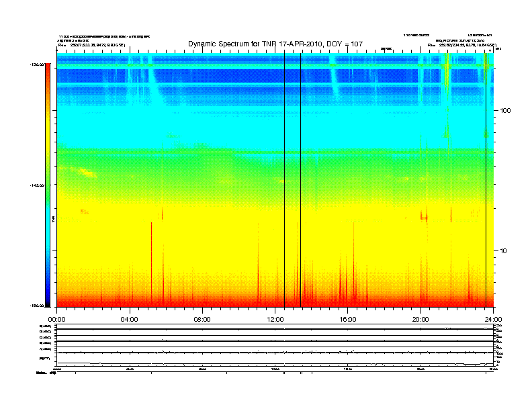Select the 20:00 time axis label
This screenshot has height=411, width=532.
coord(420,320)
